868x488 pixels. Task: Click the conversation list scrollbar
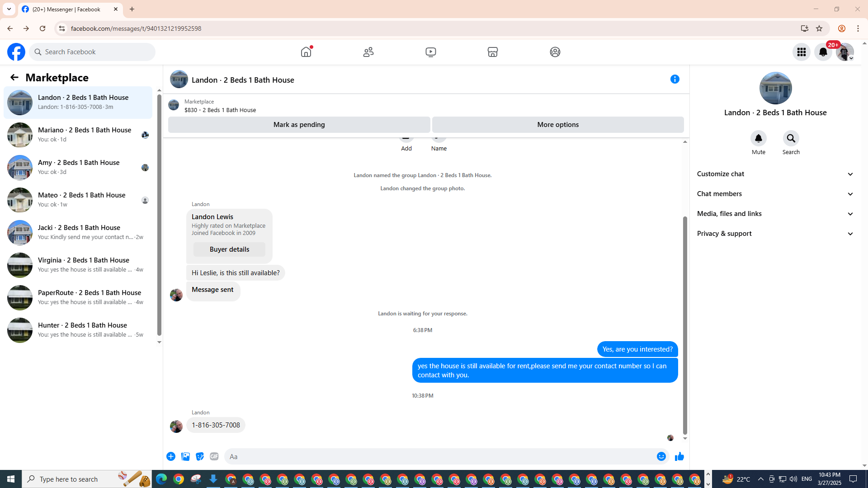point(159,216)
